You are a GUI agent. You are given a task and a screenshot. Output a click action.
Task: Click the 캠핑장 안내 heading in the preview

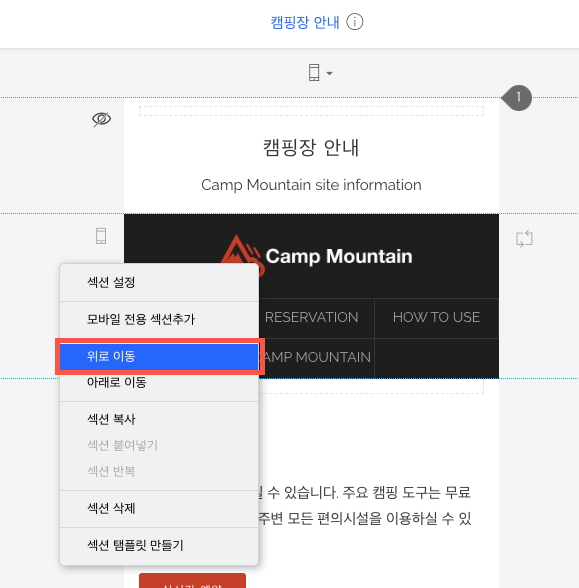(x=311, y=147)
